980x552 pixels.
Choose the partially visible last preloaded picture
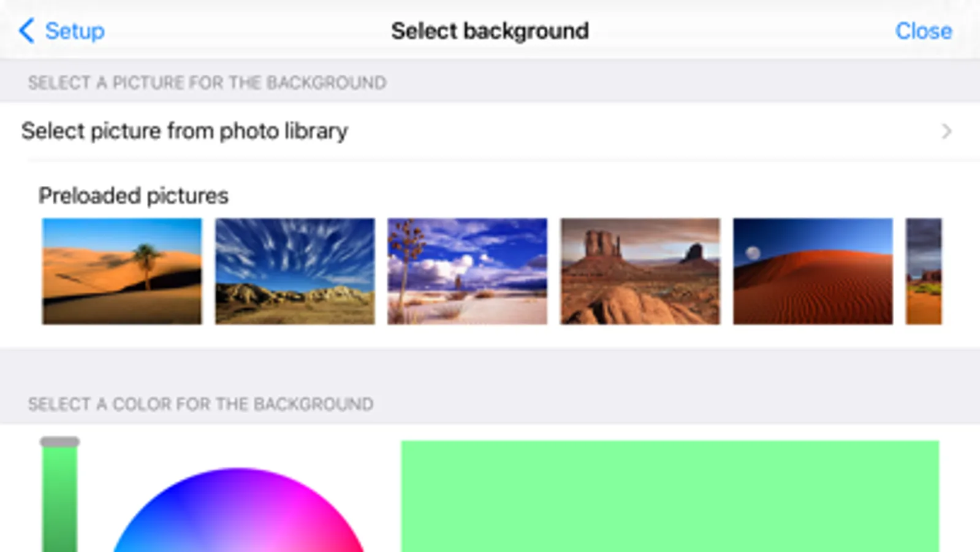pyautogui.click(x=924, y=271)
